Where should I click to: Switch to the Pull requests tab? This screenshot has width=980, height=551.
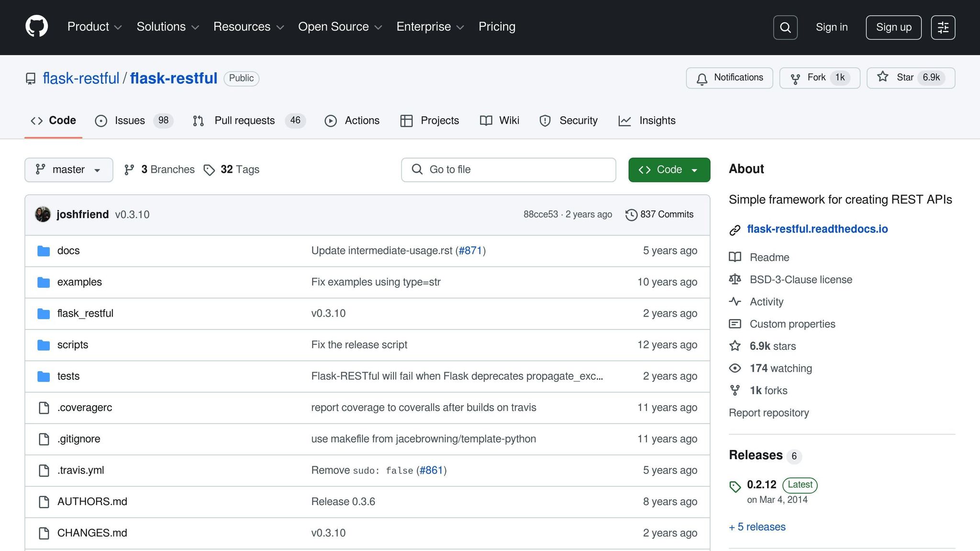tap(248, 121)
